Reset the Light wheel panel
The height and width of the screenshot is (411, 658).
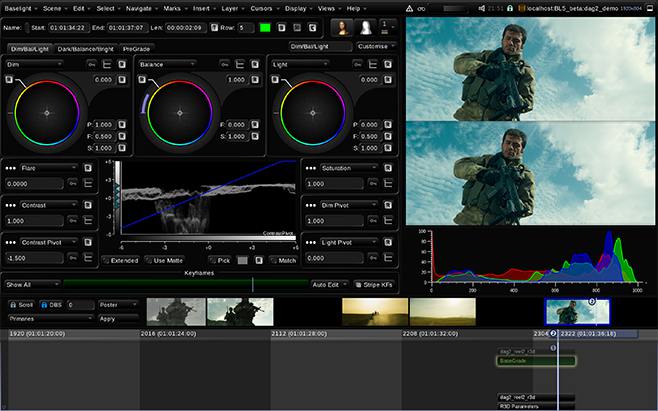click(388, 64)
